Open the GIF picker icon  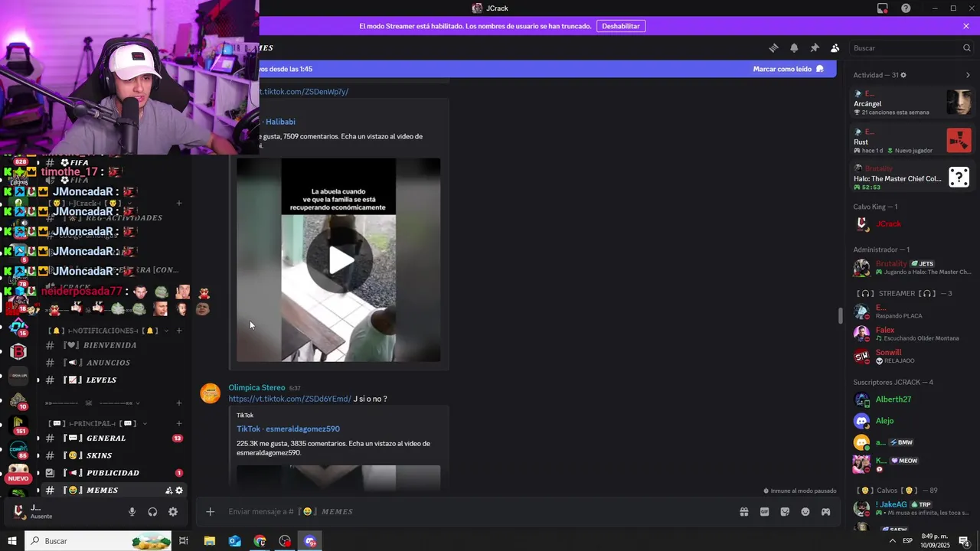[764, 512]
